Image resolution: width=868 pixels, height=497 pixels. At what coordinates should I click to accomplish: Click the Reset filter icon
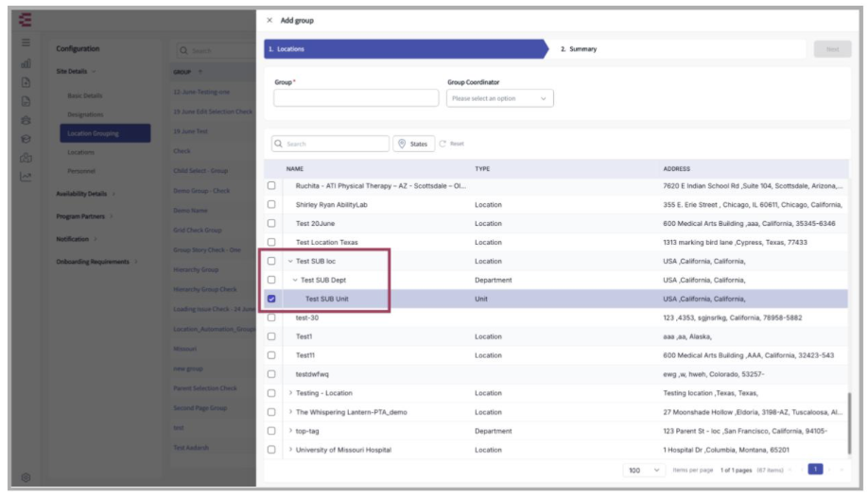[451, 144]
